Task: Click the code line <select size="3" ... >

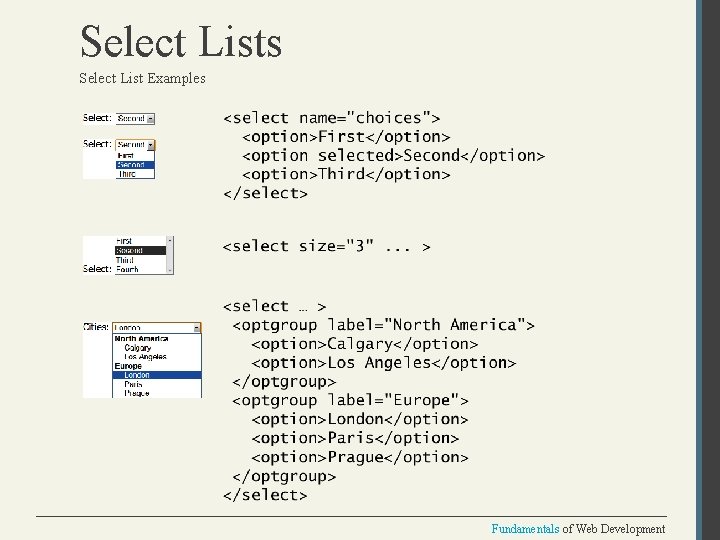Action: pos(327,247)
